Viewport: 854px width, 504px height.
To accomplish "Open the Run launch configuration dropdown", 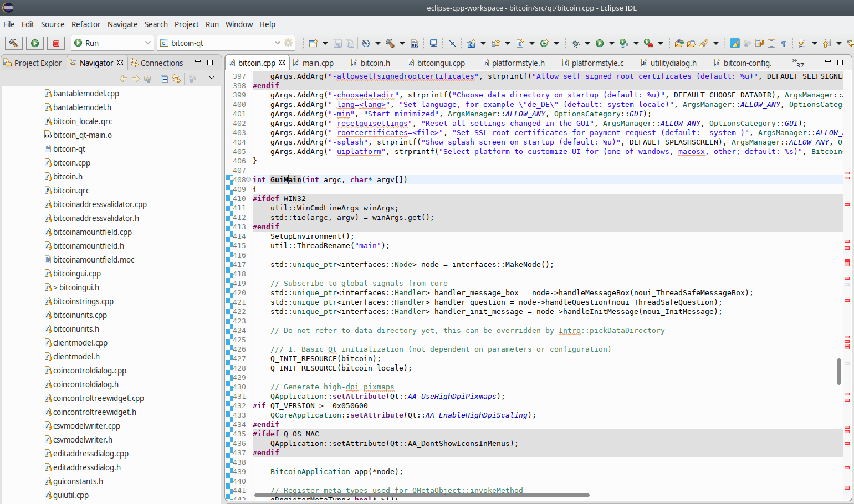I will click(148, 43).
